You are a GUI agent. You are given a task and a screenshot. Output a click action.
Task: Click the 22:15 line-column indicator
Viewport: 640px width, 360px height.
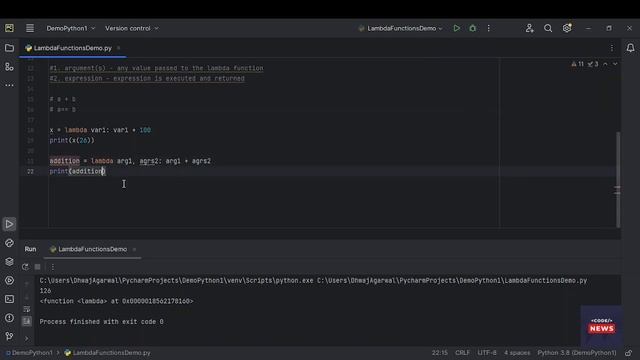(x=440, y=353)
